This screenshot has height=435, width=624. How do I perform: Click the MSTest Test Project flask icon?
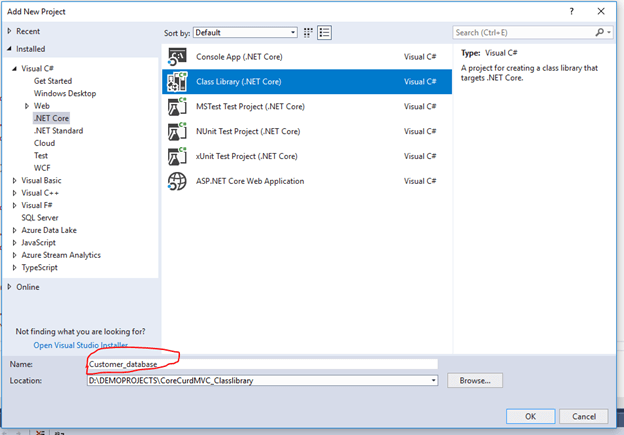click(x=177, y=107)
